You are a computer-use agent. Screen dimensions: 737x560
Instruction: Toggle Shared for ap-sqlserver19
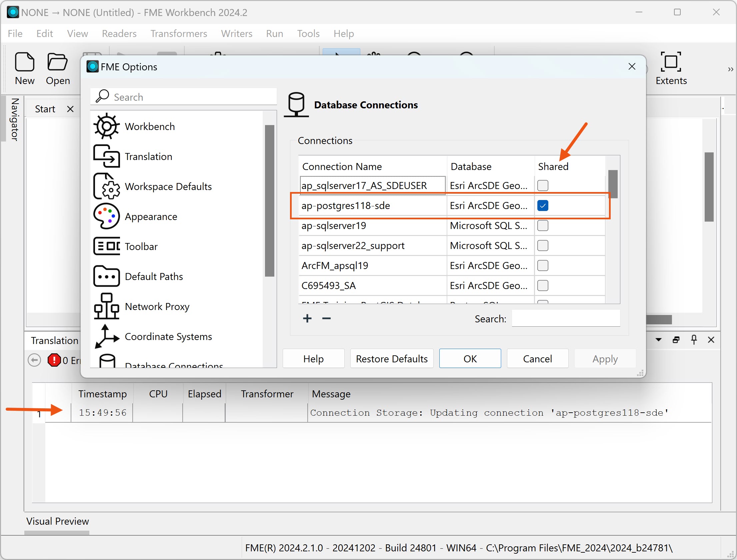click(x=543, y=225)
